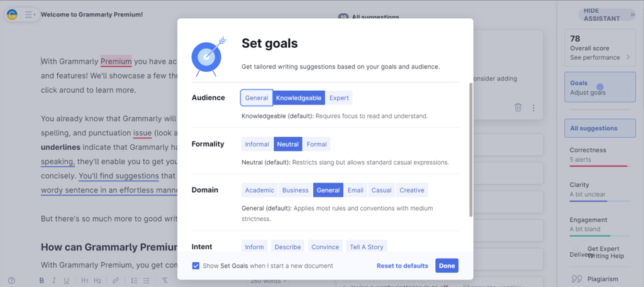The width and height of the screenshot is (644, 287).
Task: Toggle Show Set Goals checkbox
Action: tap(196, 266)
